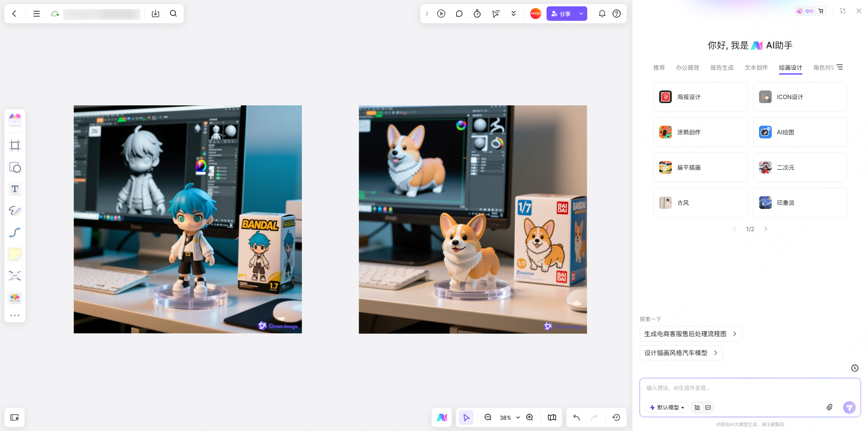Screen dimensions: 868x431
Task: Click the notification bell icon
Action: 602,14
